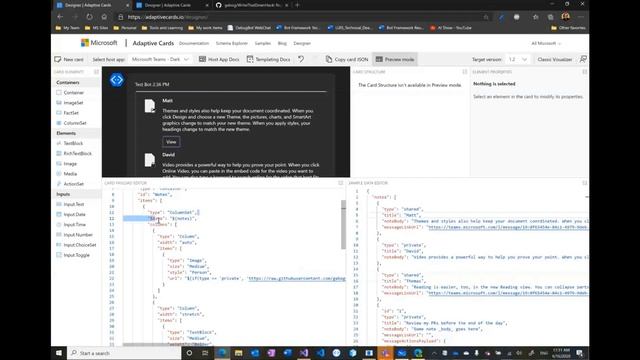Viewport: 640px width, 360px height.
Task: Select the FactSet element in palette
Action: (71, 113)
